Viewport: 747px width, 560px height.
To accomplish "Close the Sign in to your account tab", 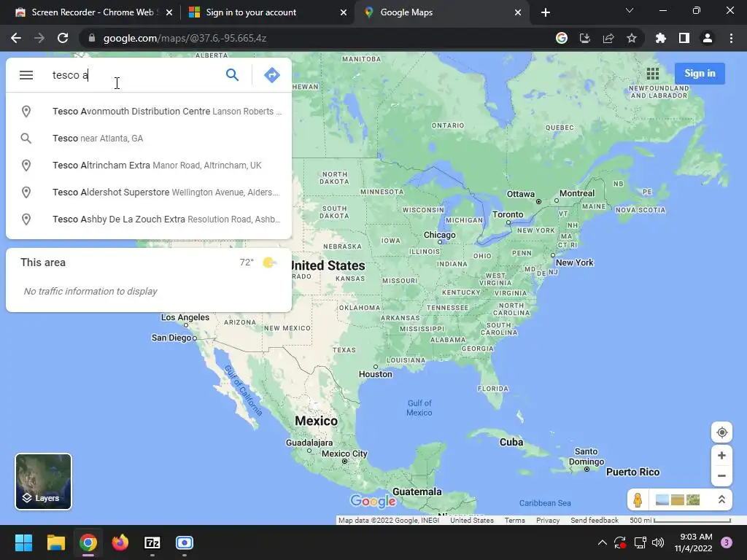I will coord(344,12).
